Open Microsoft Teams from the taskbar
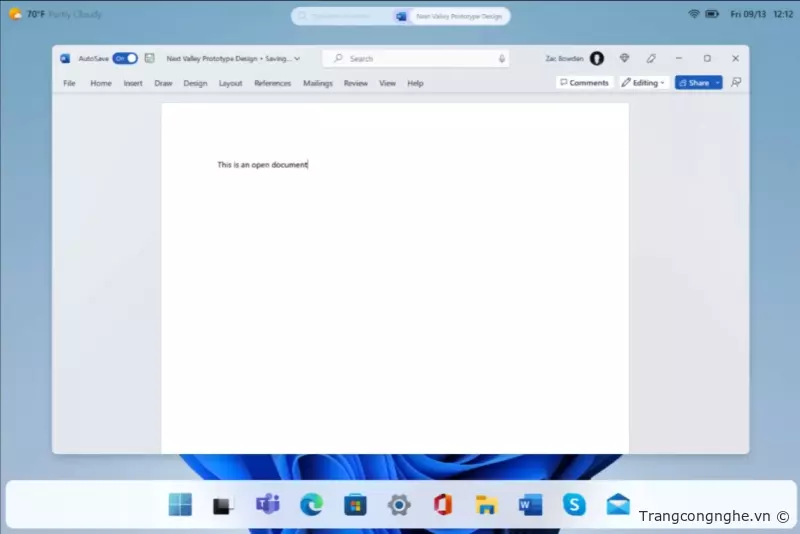The width and height of the screenshot is (800, 534). point(267,505)
